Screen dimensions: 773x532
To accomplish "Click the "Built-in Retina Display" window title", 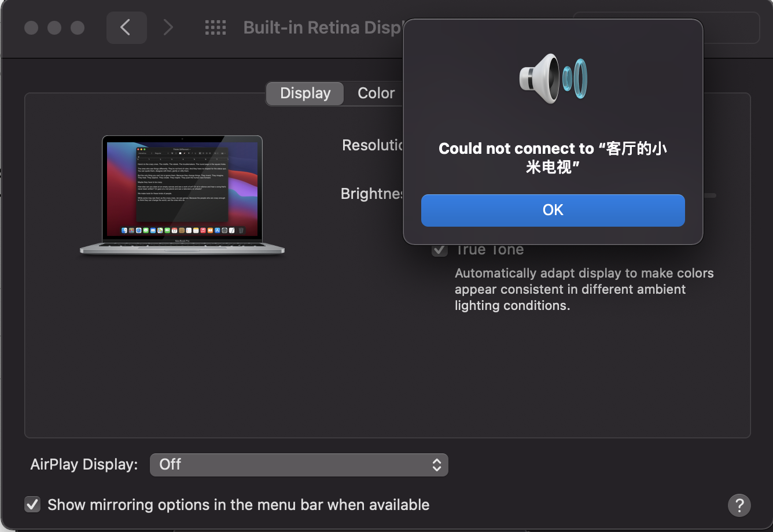I will pyautogui.click(x=323, y=27).
